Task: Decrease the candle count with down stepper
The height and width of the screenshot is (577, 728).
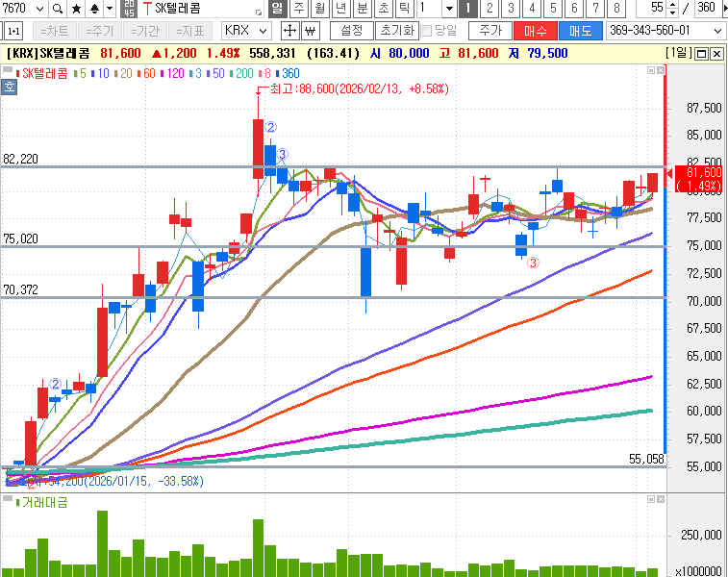Action: [x=673, y=13]
